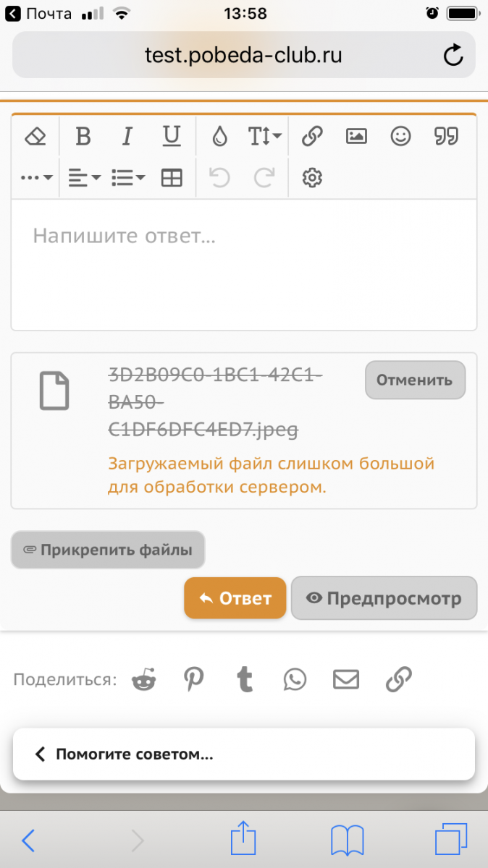This screenshot has height=868, width=488.
Task: Insert a table into the editor
Action: (x=172, y=178)
